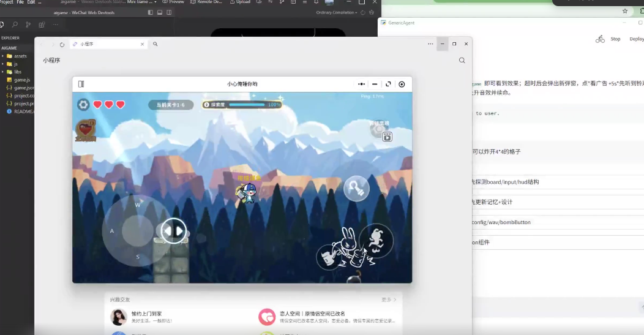Screen dimensions: 644x335
Task: Click the compile refresh icon in Devtools
Action: click(x=362, y=12)
